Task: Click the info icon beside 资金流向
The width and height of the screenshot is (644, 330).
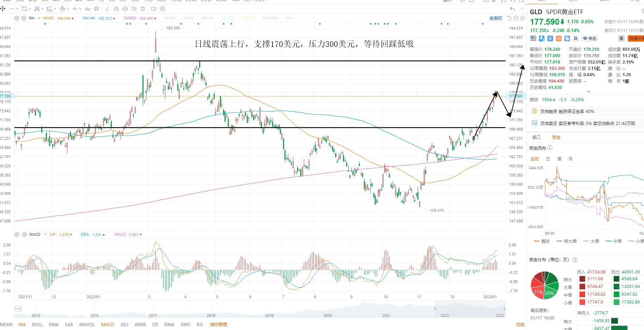Action: click(x=550, y=148)
